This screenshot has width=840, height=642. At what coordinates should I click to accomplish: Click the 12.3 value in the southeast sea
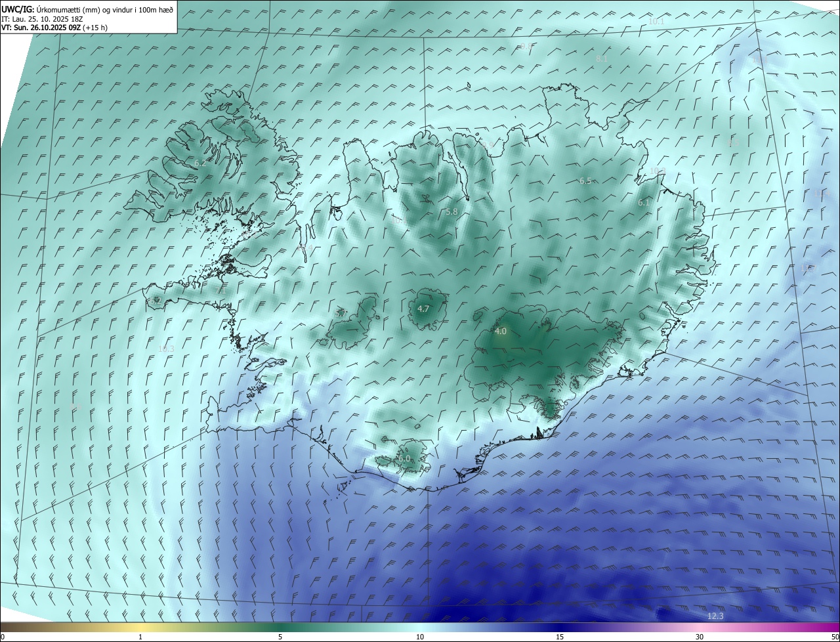[715, 616]
